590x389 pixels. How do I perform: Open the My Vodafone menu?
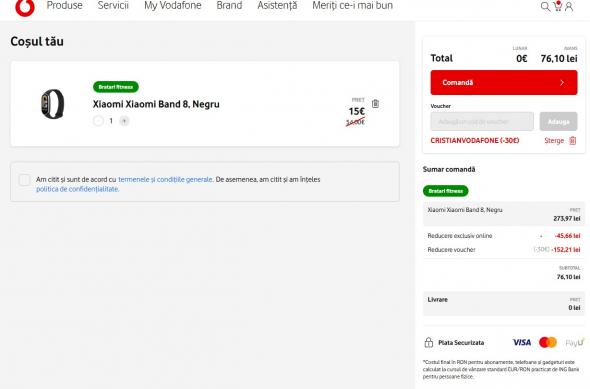(x=173, y=6)
